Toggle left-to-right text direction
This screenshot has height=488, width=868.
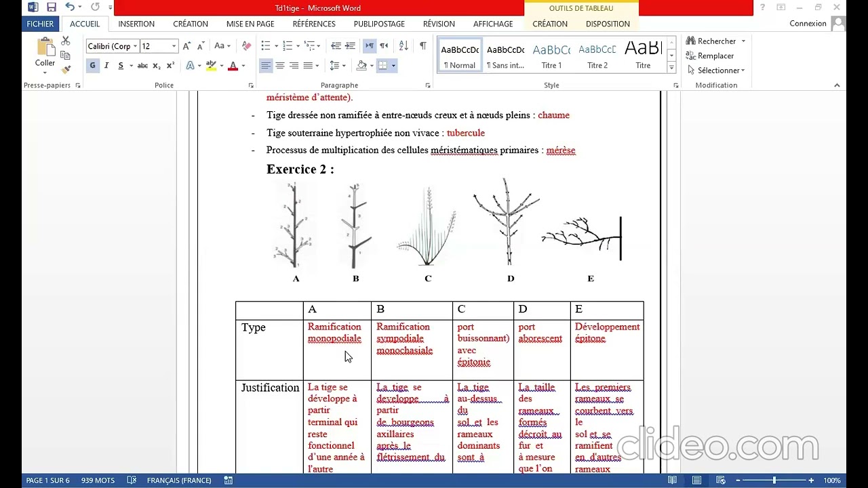370,46
